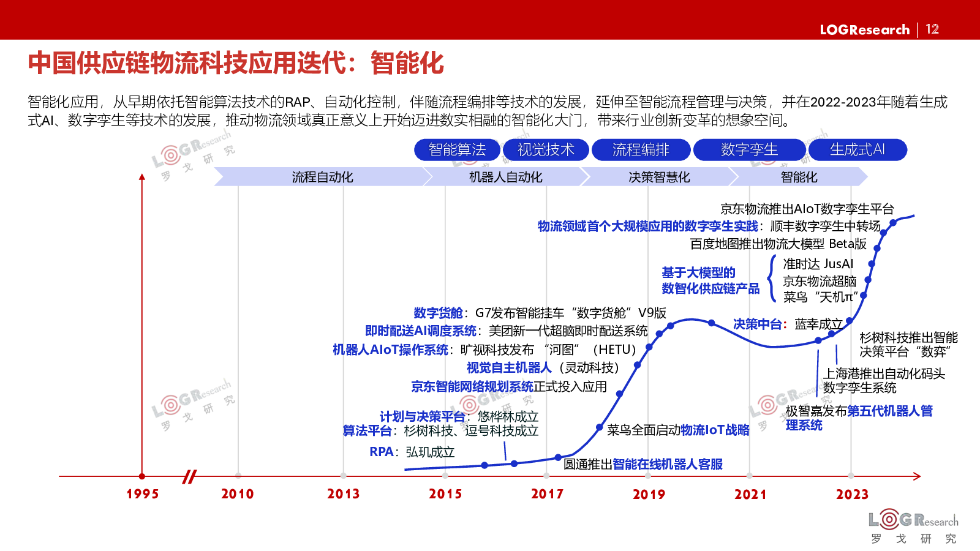Screen dimensions: 980x551
Task: Click the 2015 year label
Action: pos(445,494)
